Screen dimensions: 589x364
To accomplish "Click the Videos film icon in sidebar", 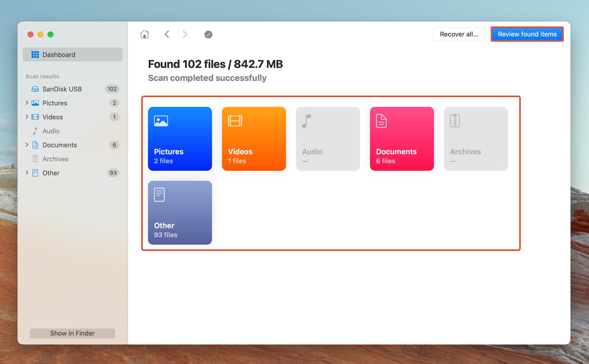I will click(x=35, y=117).
